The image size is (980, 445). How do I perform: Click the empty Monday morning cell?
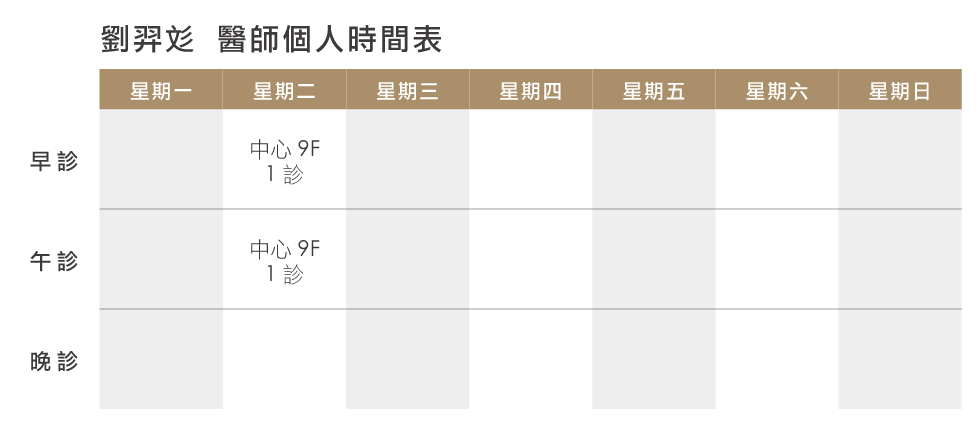pos(161,160)
